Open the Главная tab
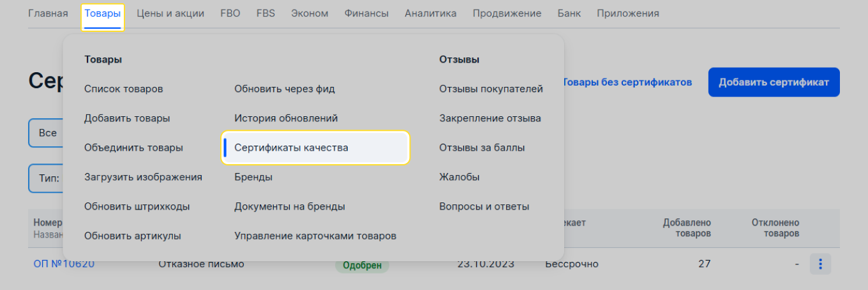The height and width of the screenshot is (290, 868). click(x=48, y=13)
